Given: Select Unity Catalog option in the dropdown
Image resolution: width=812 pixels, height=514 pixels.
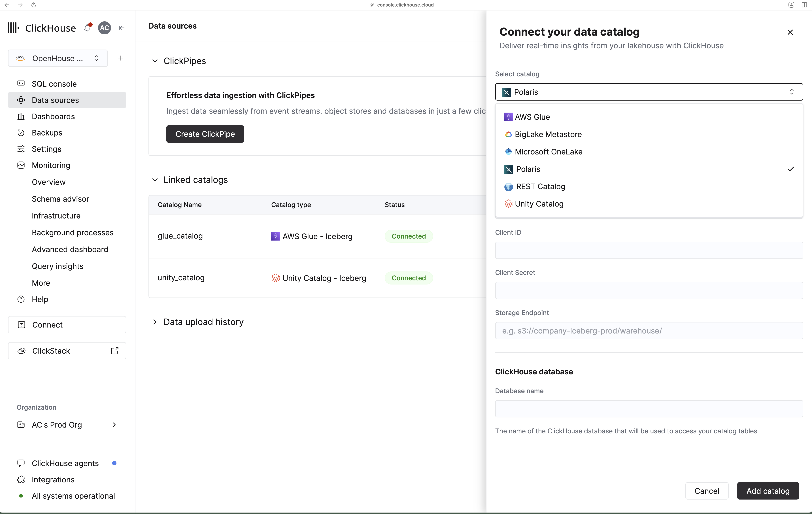Looking at the screenshot, I should 649,204.
